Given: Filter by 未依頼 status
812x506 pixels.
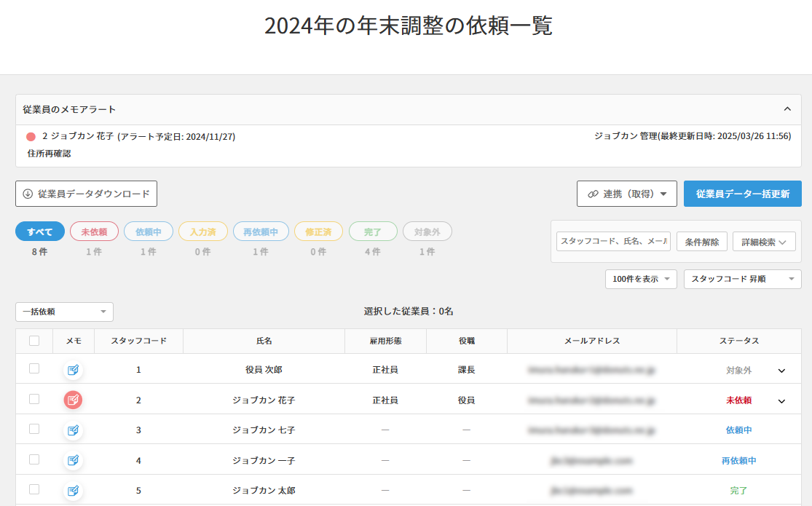Looking at the screenshot, I should (94, 232).
